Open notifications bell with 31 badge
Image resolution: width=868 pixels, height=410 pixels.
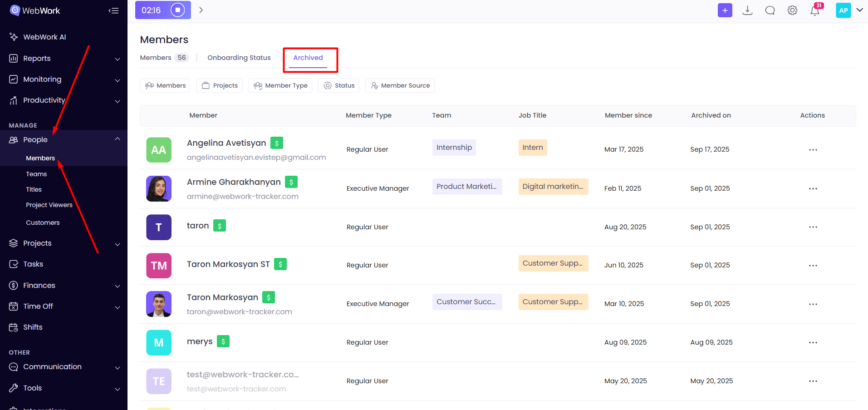(815, 10)
